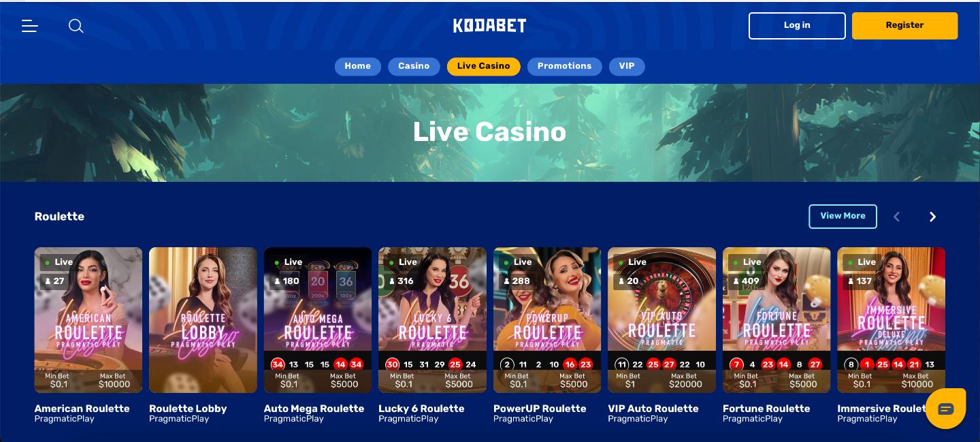Open the hamburger menu icon

(x=29, y=26)
